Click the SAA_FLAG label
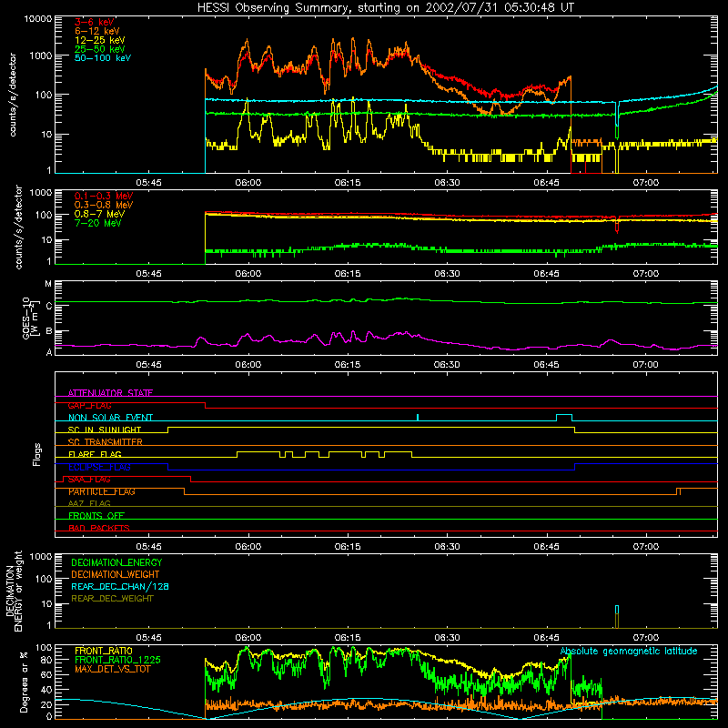This screenshot has width=728, height=728. click(x=89, y=480)
